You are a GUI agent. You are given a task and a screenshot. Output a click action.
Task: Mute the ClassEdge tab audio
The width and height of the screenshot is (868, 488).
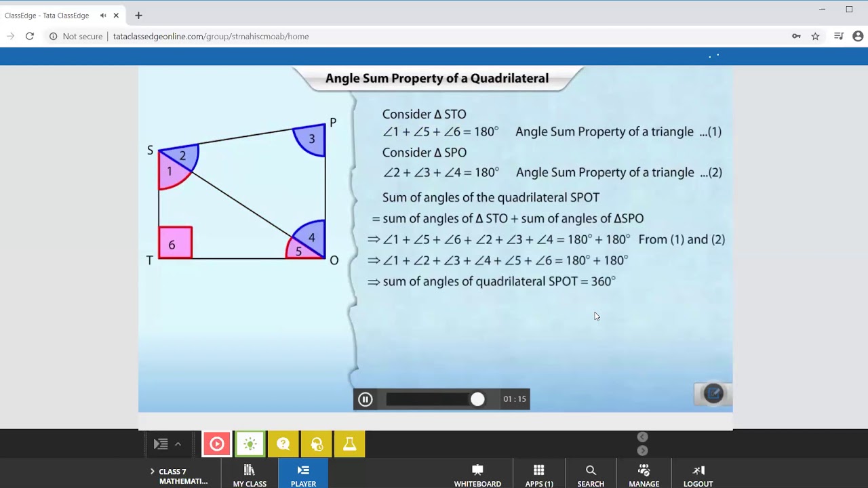pos(103,16)
